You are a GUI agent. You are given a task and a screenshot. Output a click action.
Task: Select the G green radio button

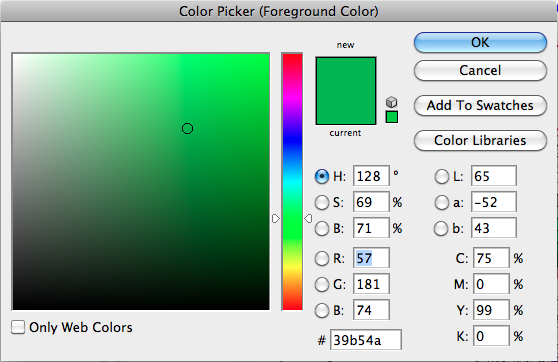pyautogui.click(x=322, y=284)
